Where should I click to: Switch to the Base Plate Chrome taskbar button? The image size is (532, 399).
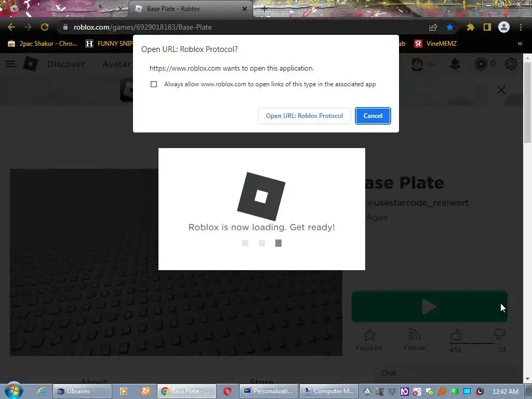point(187,391)
